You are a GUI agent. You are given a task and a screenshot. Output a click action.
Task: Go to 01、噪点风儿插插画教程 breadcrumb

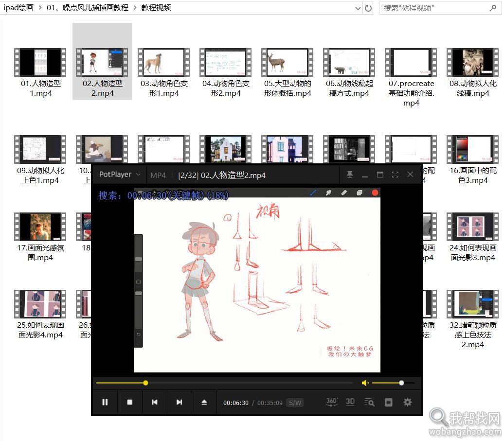[88, 7]
